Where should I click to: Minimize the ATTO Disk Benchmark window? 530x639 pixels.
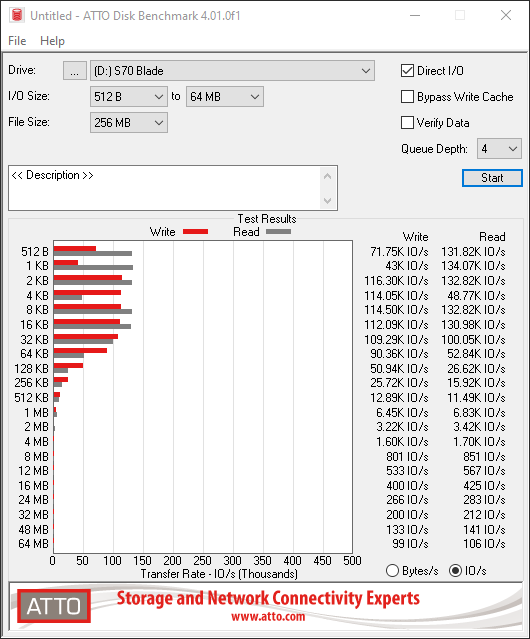415,15
